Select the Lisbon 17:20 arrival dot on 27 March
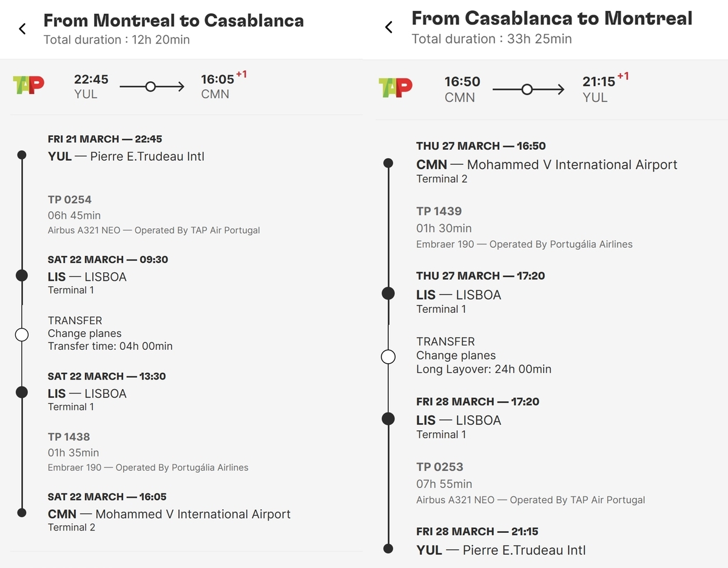Image resolution: width=728 pixels, height=568 pixels. [388, 294]
